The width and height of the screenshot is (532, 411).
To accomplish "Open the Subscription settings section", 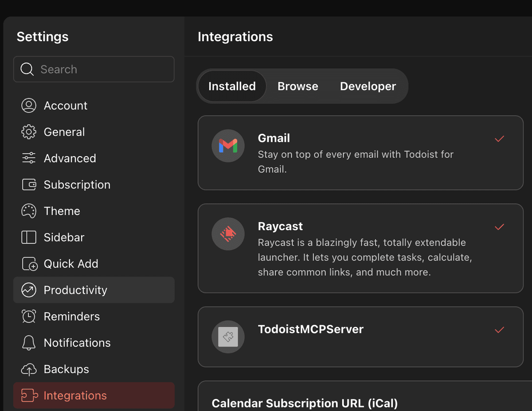I will coord(94,184).
